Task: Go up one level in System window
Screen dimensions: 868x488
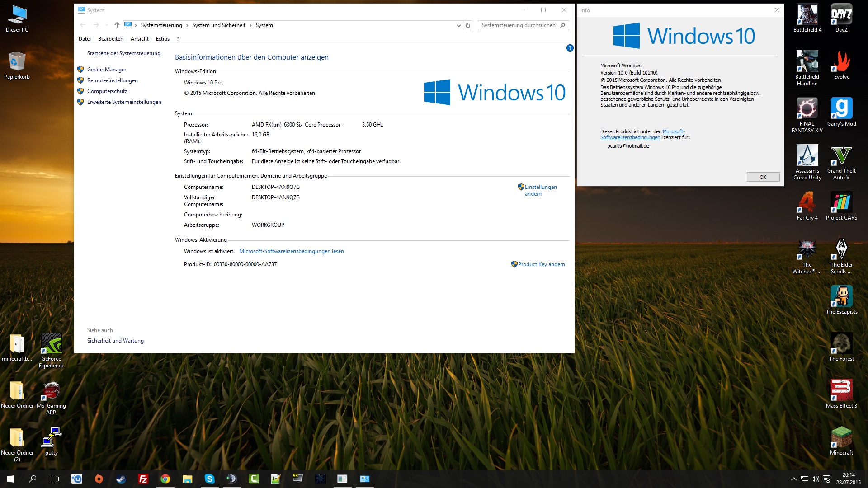Action: point(117,25)
